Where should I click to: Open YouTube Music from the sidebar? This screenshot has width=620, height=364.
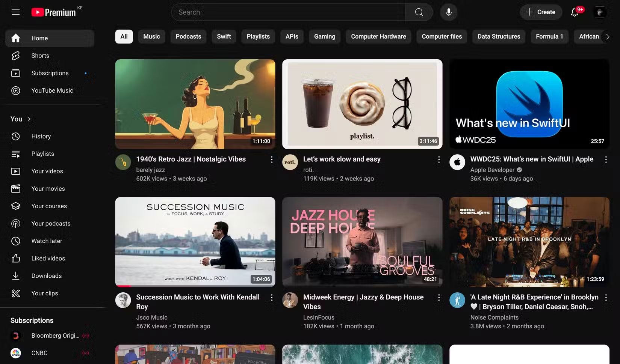52,90
